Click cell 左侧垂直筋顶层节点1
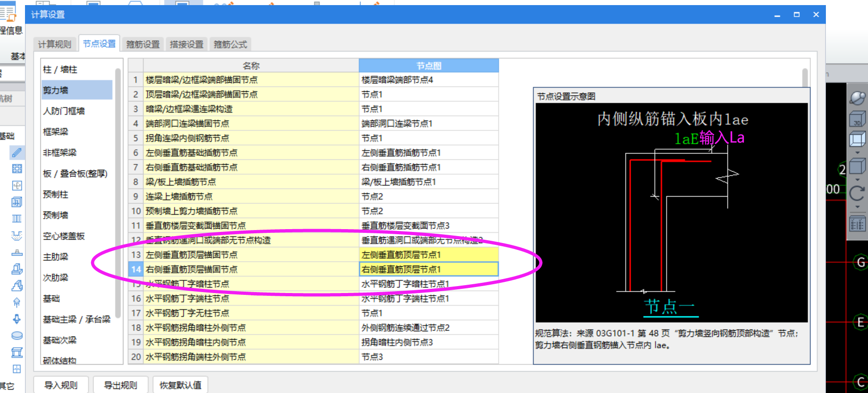 pyautogui.click(x=429, y=255)
